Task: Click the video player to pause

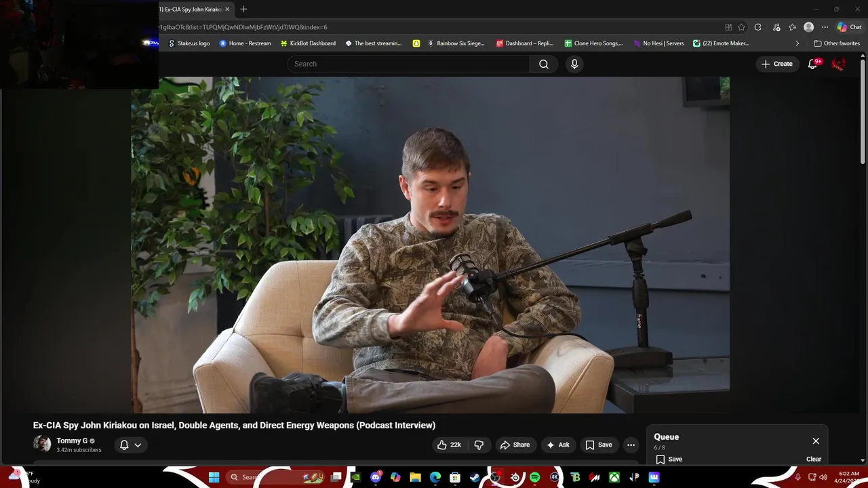Action: pyautogui.click(x=430, y=245)
